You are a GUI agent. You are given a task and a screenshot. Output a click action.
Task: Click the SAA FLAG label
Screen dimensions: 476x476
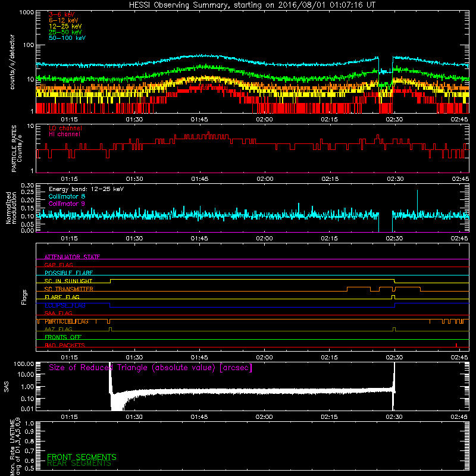click(x=58, y=313)
